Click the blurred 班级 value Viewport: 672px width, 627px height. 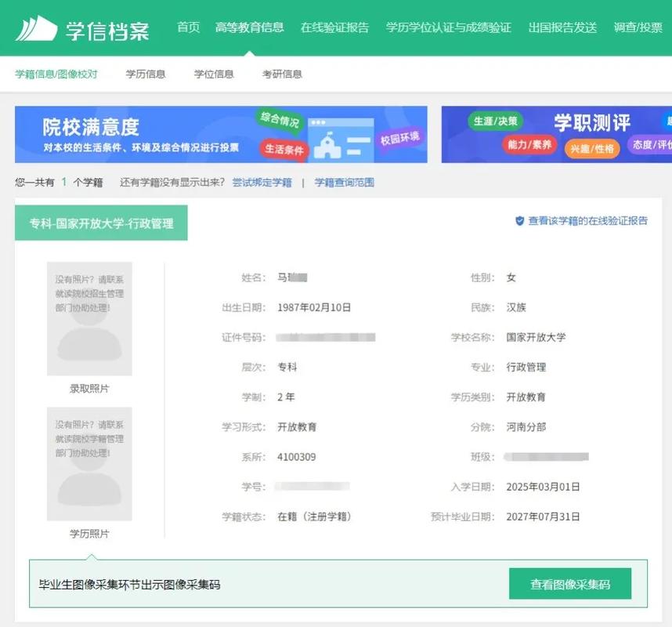point(547,457)
